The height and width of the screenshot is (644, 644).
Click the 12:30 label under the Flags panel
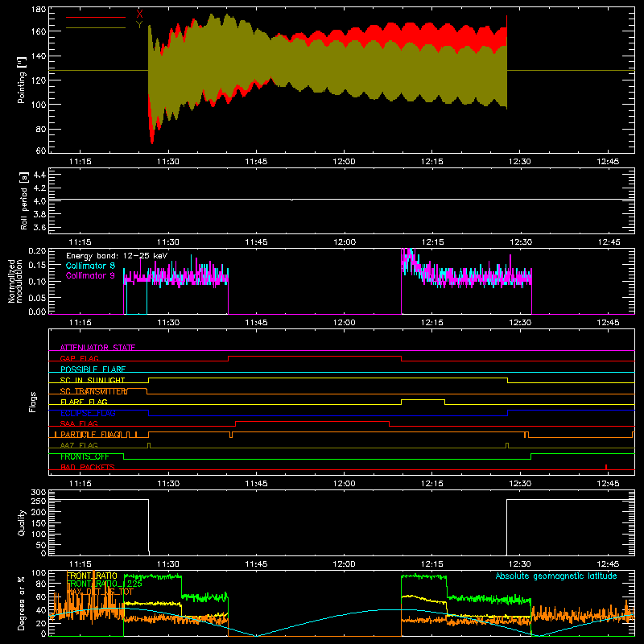pos(520,484)
